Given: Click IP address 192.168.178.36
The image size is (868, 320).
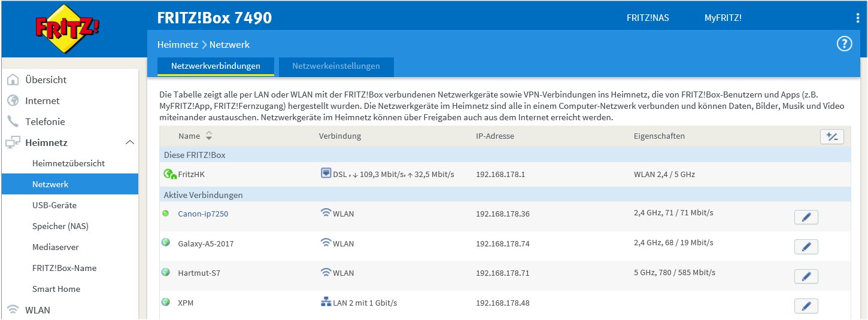Looking at the screenshot, I should coord(503,214).
